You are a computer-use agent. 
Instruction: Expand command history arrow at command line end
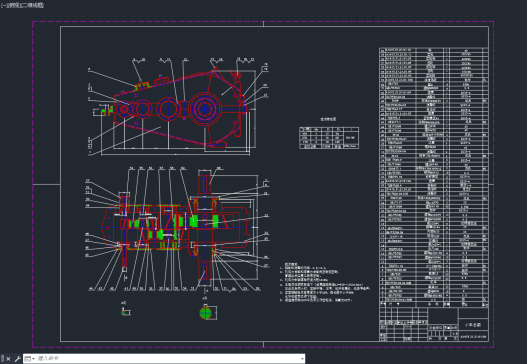(x=302, y=359)
